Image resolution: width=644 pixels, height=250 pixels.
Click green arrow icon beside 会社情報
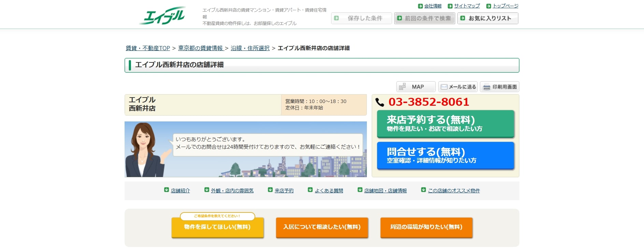coord(420,6)
